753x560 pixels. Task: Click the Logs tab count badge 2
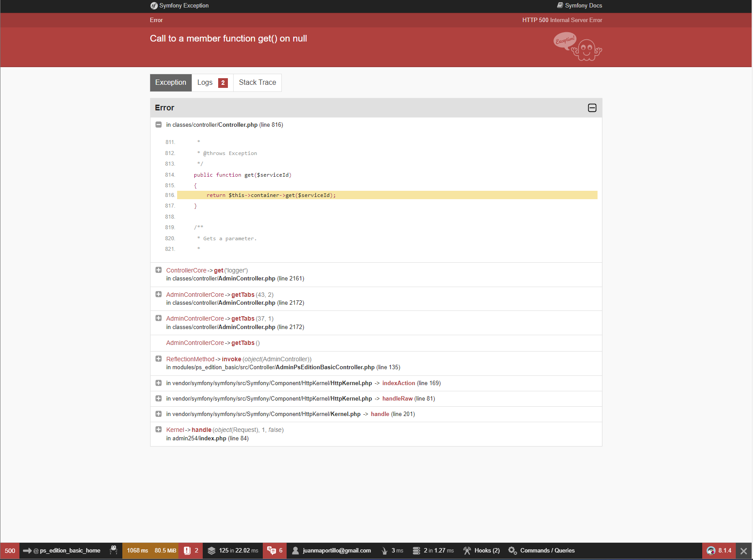223,83
